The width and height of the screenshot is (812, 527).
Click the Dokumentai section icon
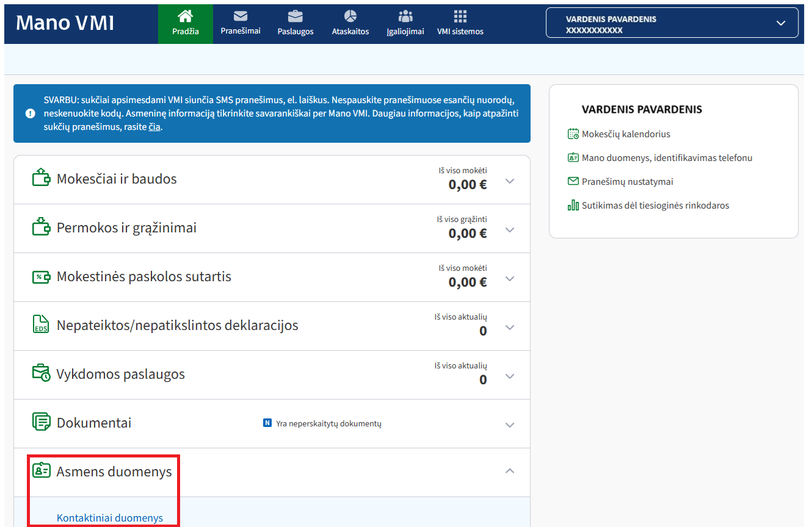point(41,422)
